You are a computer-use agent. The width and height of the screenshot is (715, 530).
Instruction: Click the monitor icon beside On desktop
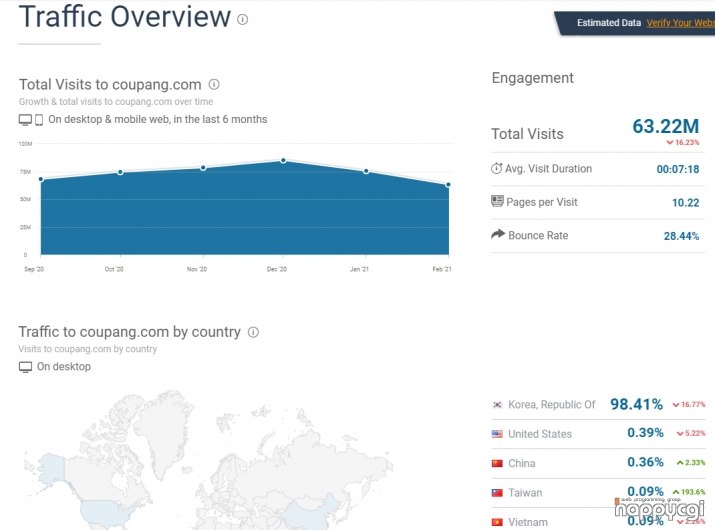(x=26, y=367)
